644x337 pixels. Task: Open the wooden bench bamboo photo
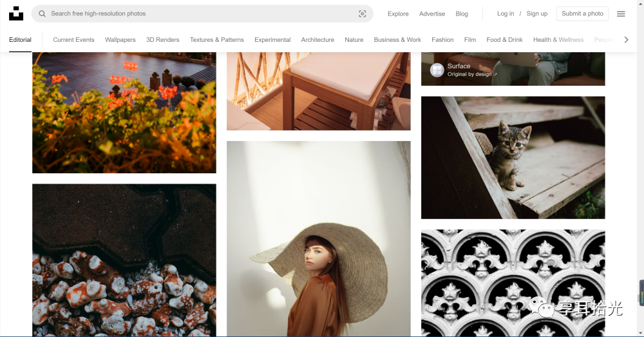pos(318,91)
